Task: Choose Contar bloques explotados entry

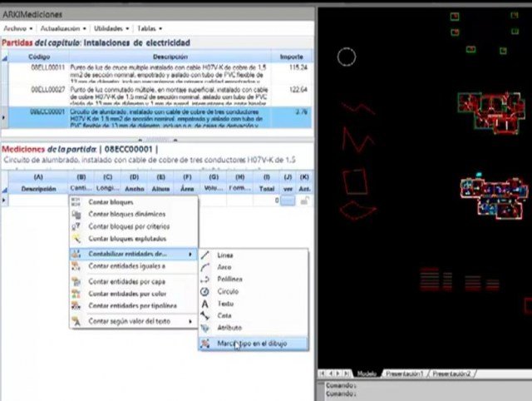Action: 133,239
